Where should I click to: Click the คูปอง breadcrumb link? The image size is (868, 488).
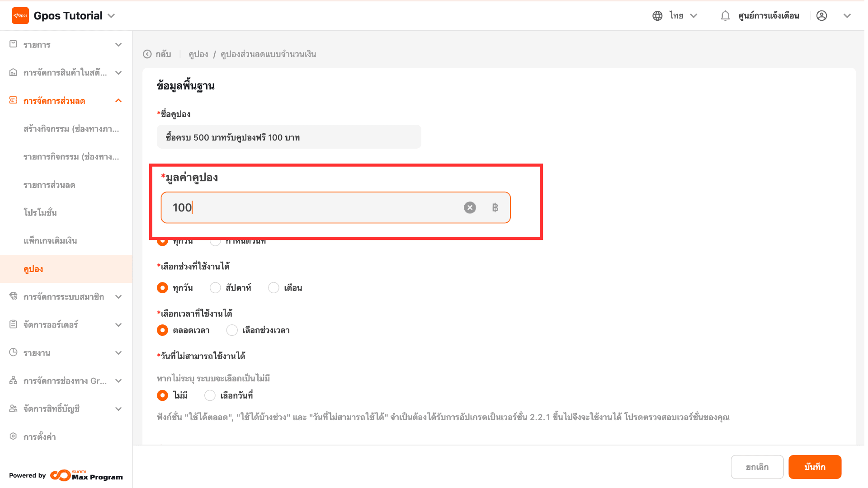[x=198, y=54]
